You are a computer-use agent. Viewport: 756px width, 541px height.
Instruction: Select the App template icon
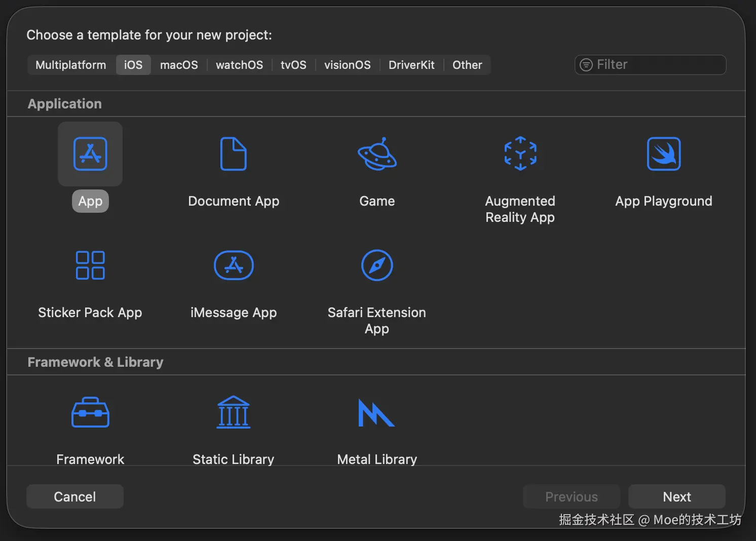pyautogui.click(x=90, y=154)
